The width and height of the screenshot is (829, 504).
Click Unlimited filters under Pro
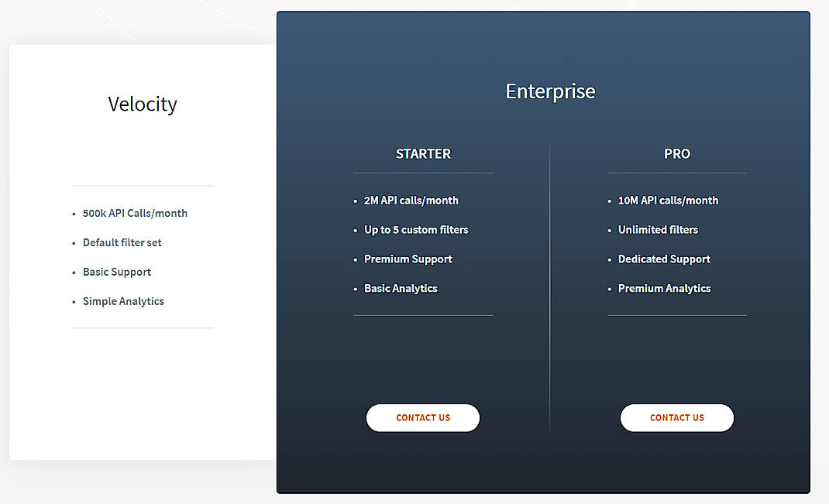658,229
